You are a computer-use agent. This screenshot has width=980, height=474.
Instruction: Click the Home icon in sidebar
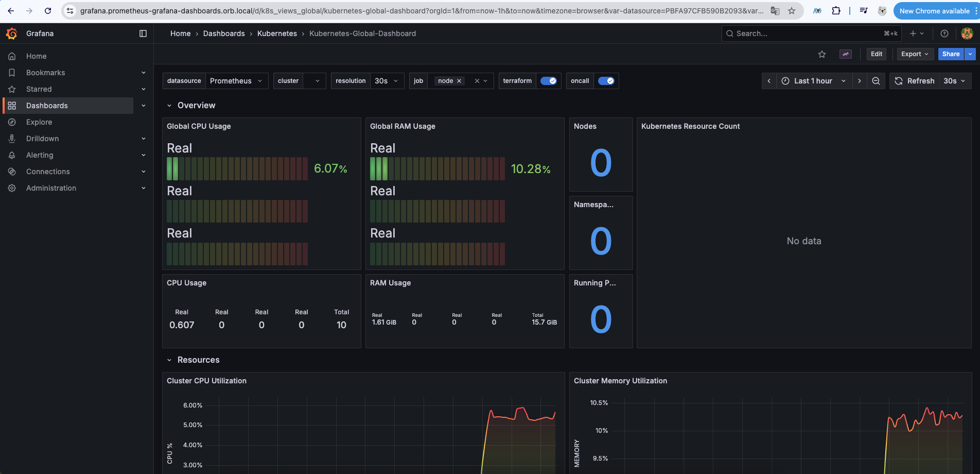12,56
